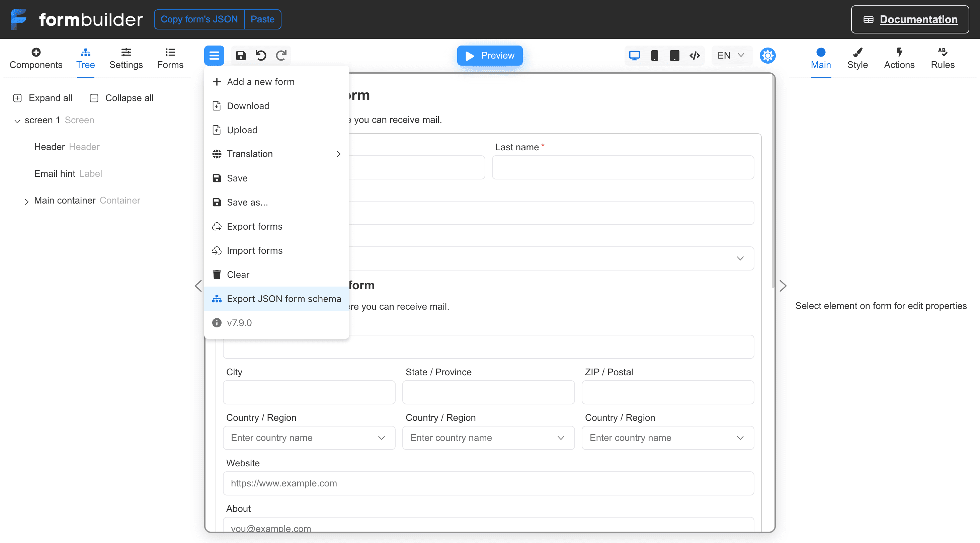The height and width of the screenshot is (543, 980).
Task: Select Import forms from the menu
Action: pos(254,250)
